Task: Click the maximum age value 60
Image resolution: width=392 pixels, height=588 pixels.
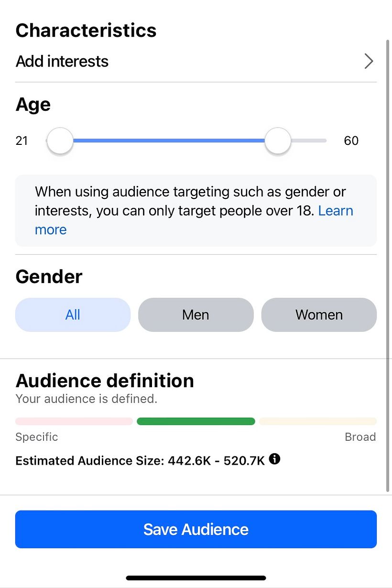Action: (x=351, y=141)
